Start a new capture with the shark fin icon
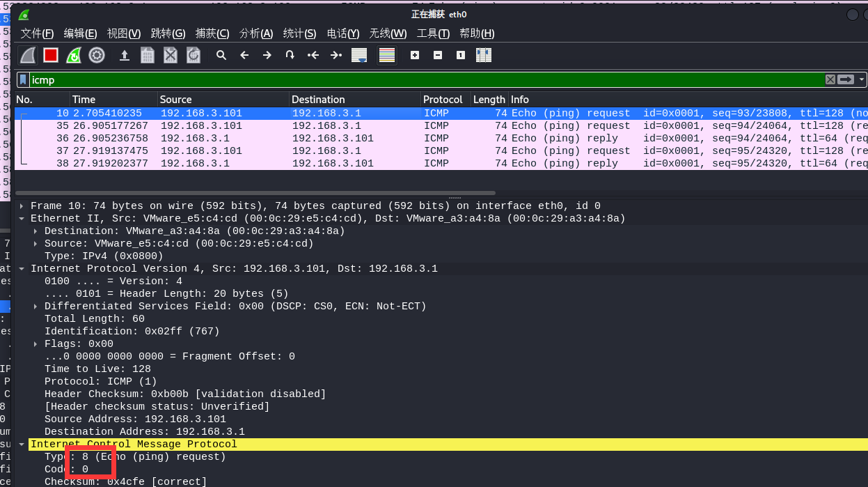 28,55
